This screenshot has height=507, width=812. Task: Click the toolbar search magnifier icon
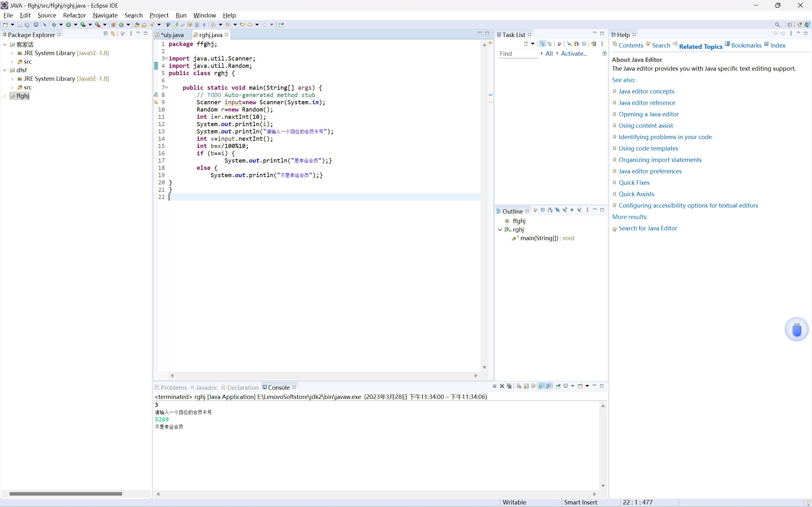pos(777,24)
